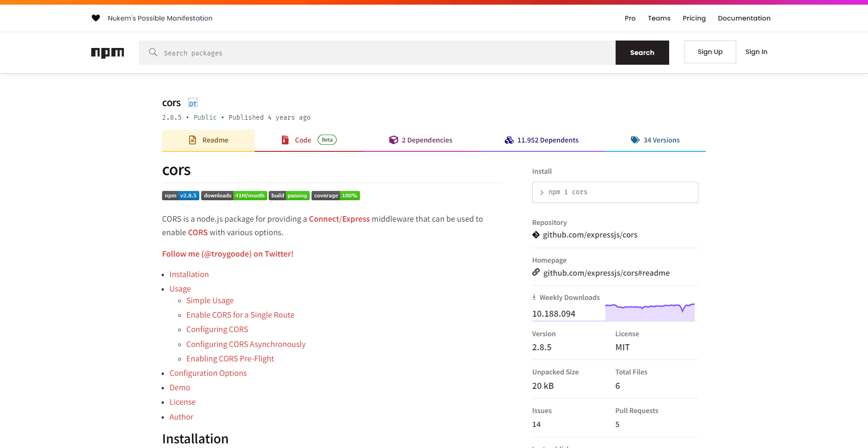
Task: Copy the npm i cors install command
Action: point(615,192)
